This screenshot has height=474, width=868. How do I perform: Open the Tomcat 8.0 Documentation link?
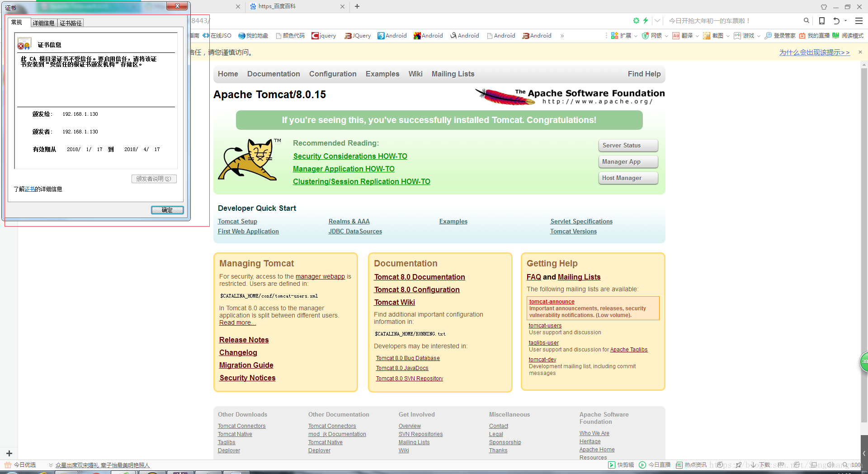click(x=420, y=277)
